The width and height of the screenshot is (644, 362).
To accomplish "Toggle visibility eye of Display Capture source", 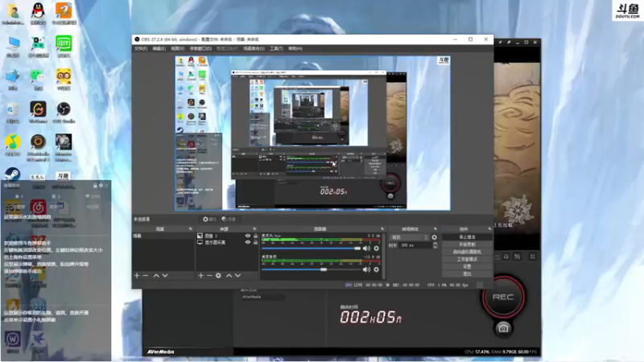I will (x=248, y=242).
